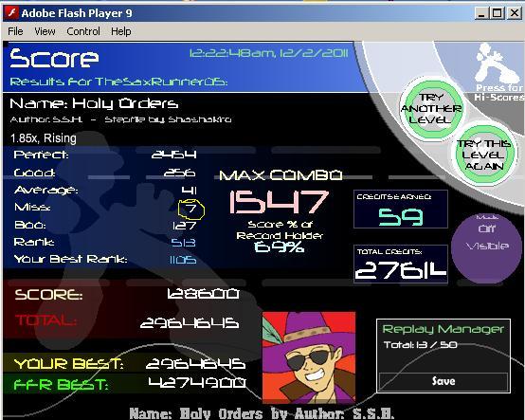Minimize the Flash Player window

pyautogui.click(x=481, y=13)
